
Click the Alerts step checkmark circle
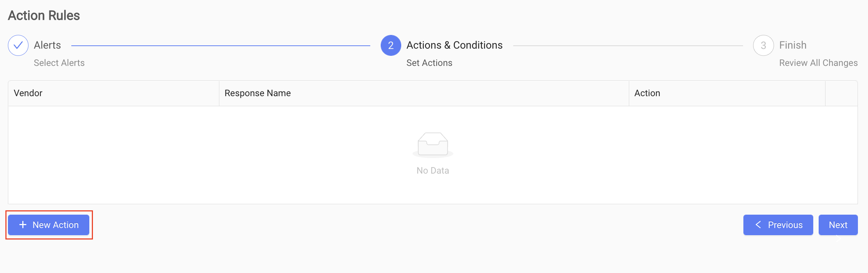pyautogui.click(x=18, y=45)
